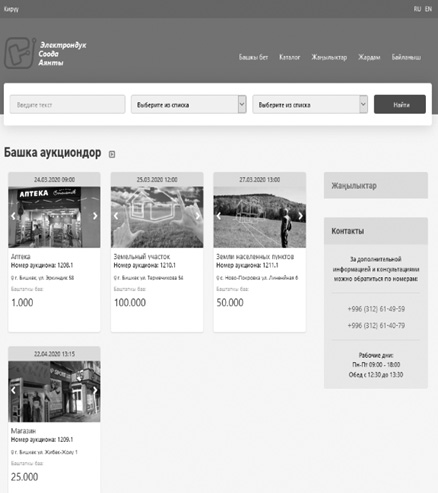Screen dimensions: 438x493
Task: Open the small icon beside Башка аукциондор heading
Action: coord(112,154)
